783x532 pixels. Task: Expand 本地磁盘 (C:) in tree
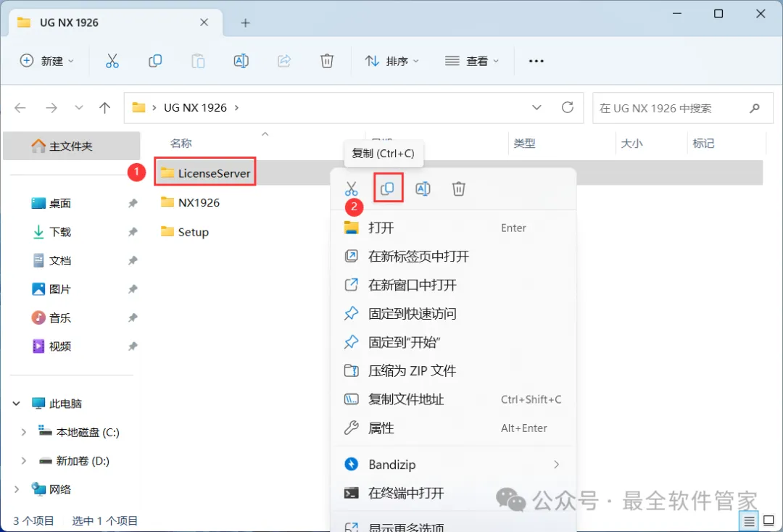[x=23, y=432]
